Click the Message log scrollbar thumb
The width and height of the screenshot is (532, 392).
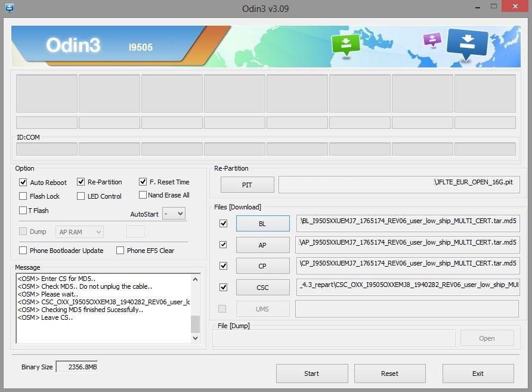pyautogui.click(x=196, y=324)
